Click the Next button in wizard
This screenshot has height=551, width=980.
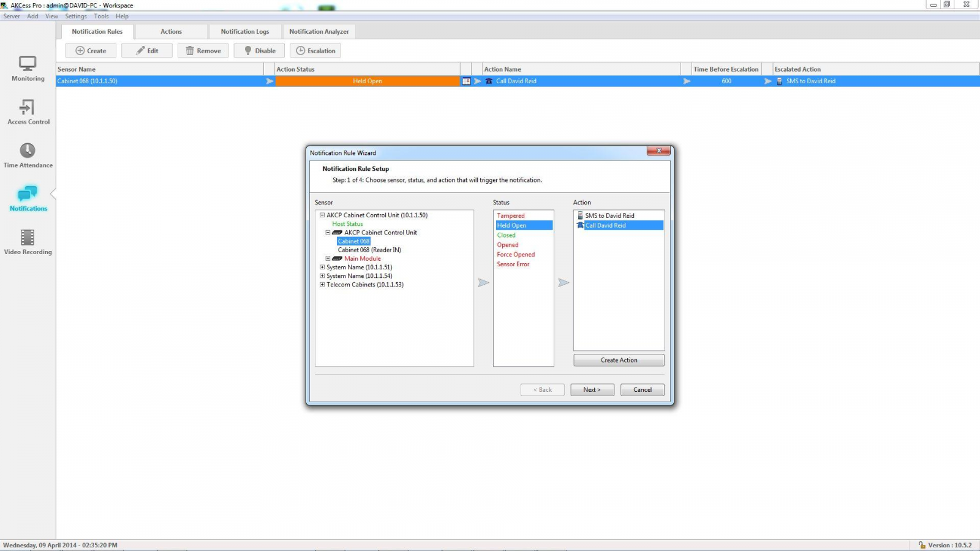point(592,390)
